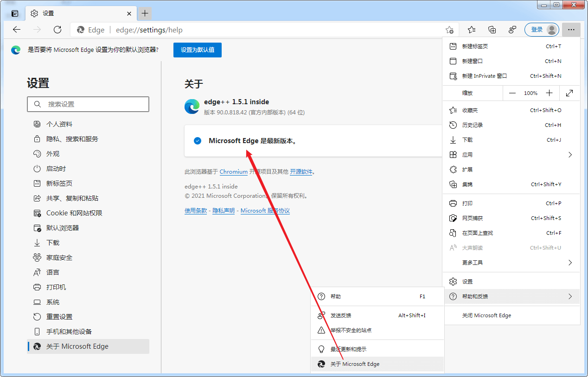Open 扩展 from the menu
This screenshot has height=377, width=588.
[511, 170]
